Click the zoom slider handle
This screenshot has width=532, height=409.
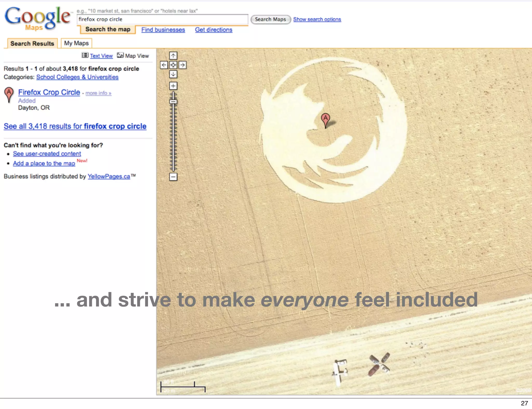click(173, 101)
